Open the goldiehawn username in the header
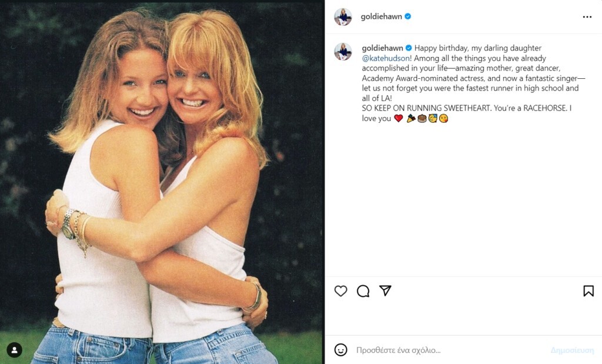This screenshot has width=602, height=364. click(381, 17)
